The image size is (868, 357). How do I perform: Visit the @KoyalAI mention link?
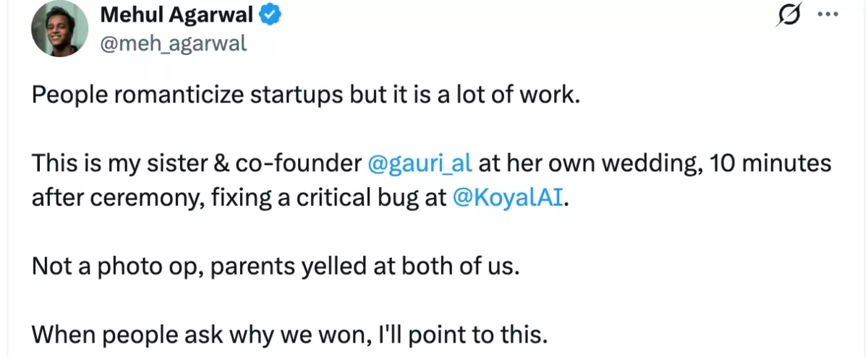click(x=506, y=198)
